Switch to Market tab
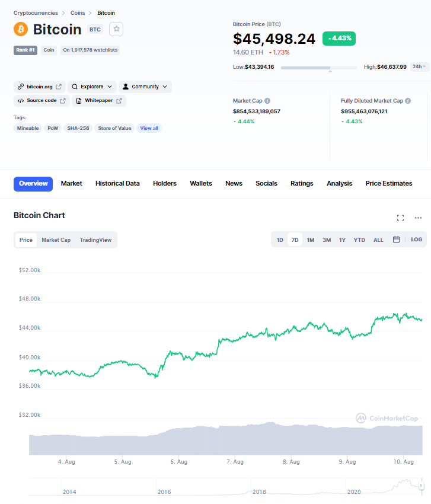431x504 pixels. [71, 184]
